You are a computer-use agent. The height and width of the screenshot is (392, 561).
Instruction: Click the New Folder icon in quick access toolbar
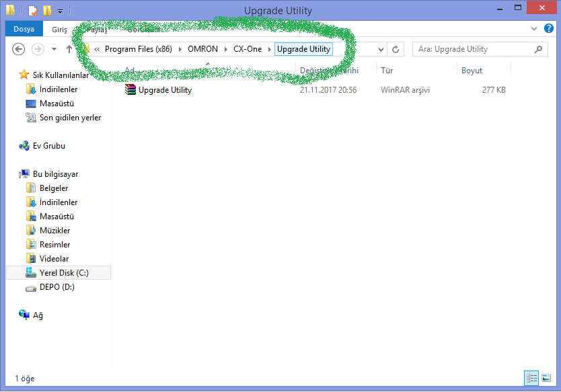click(x=47, y=11)
